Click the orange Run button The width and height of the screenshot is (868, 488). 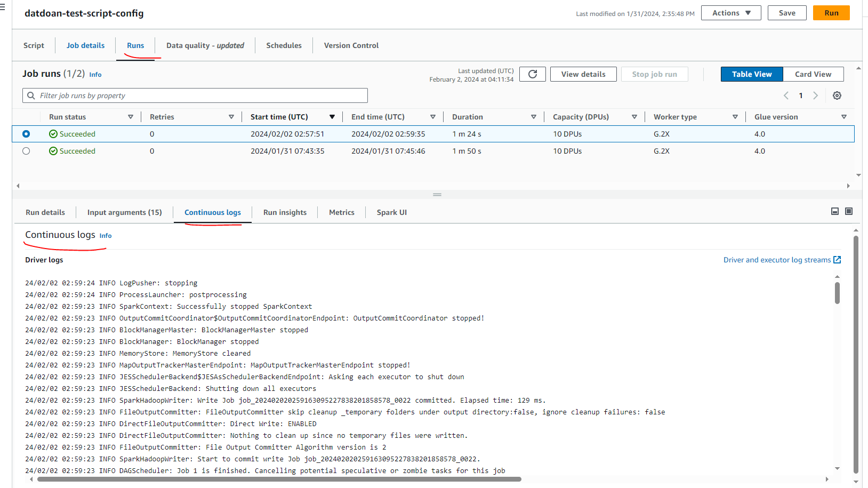[831, 13]
